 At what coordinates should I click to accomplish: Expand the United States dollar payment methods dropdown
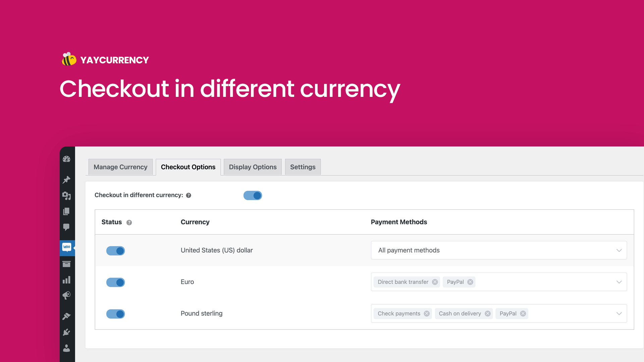(x=619, y=250)
